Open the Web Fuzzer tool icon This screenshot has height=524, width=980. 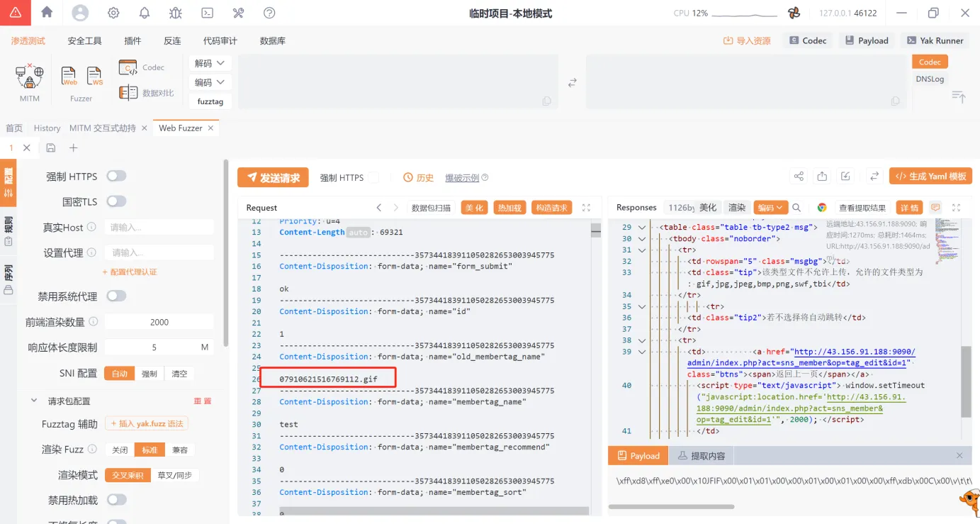(x=69, y=76)
